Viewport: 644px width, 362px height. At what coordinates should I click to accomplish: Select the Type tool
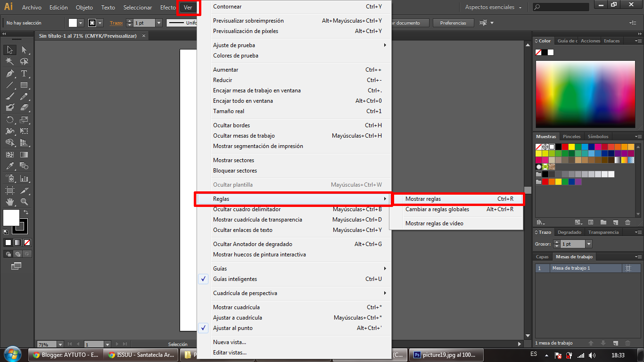[24, 74]
